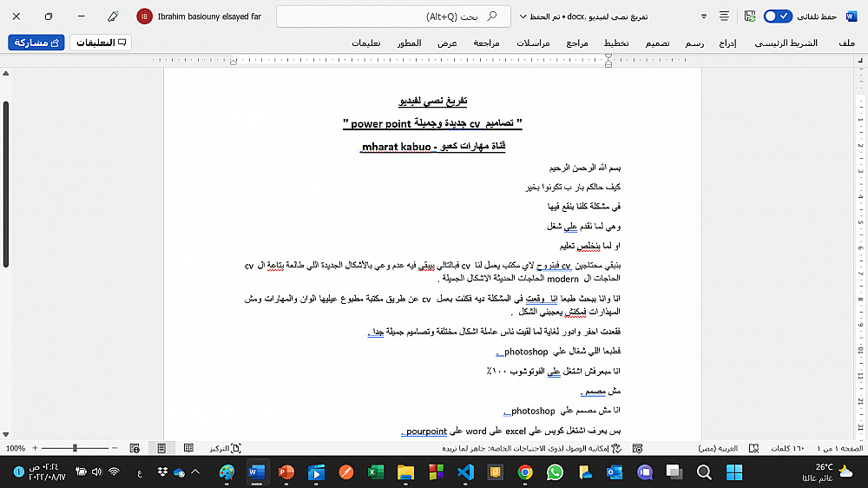The width and height of the screenshot is (868, 488).
Task: Show hidden tray icons chevron
Action: click(x=194, y=472)
